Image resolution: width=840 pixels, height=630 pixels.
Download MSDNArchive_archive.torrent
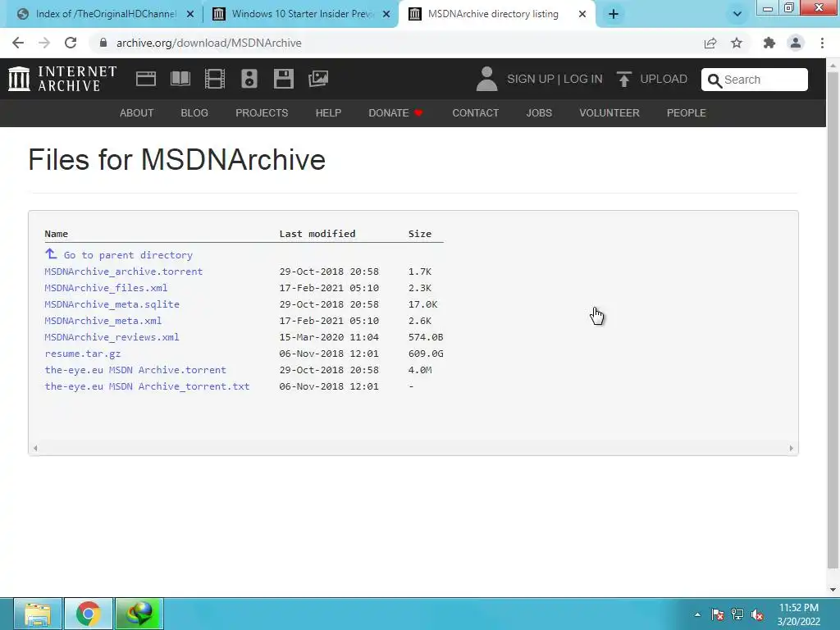pyautogui.click(x=124, y=272)
